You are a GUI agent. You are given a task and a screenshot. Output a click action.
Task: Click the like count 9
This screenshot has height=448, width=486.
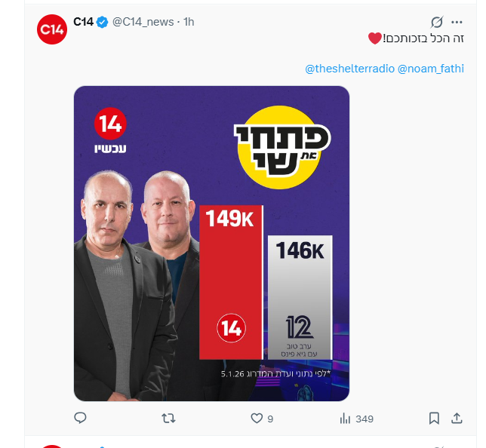(270, 419)
